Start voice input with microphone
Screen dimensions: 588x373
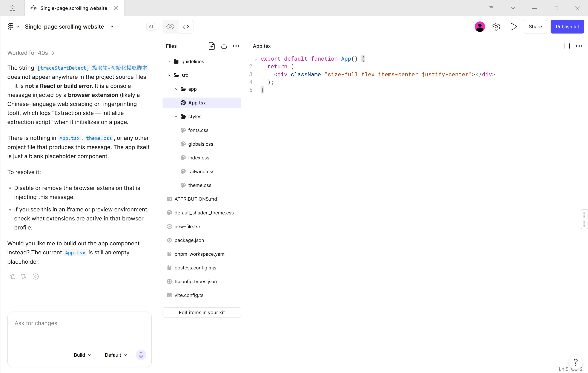tap(141, 355)
